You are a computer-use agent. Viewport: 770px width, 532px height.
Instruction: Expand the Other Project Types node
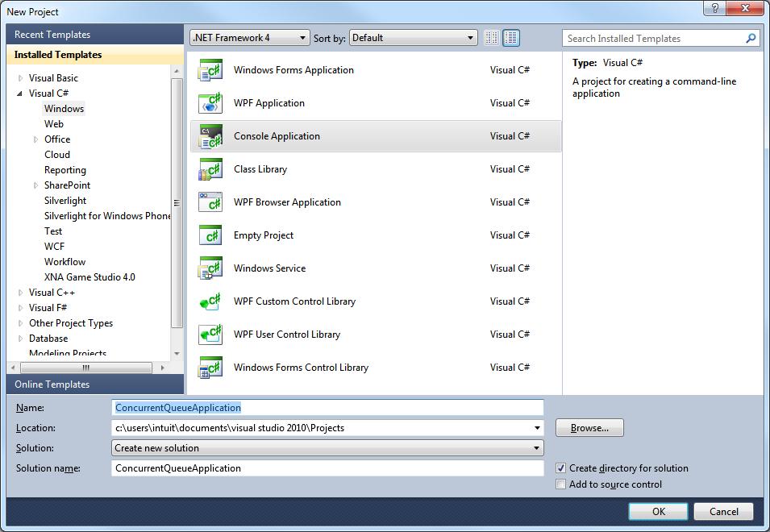pyautogui.click(x=20, y=323)
